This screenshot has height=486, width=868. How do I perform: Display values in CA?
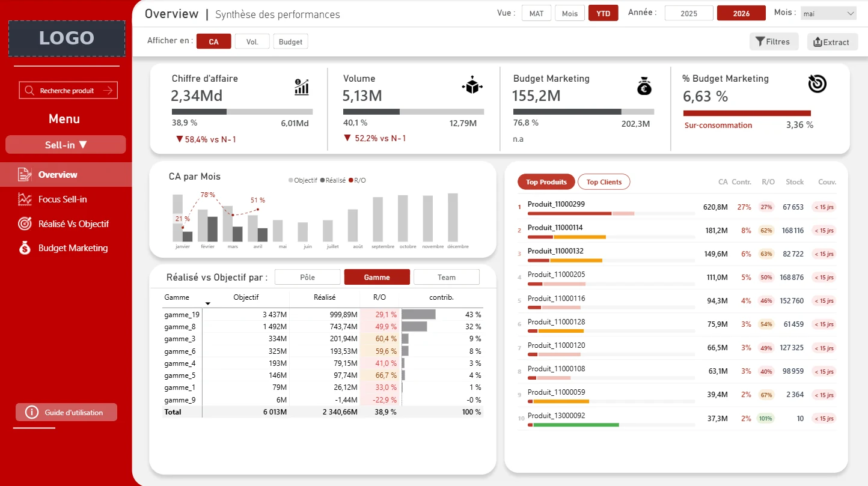pyautogui.click(x=214, y=41)
